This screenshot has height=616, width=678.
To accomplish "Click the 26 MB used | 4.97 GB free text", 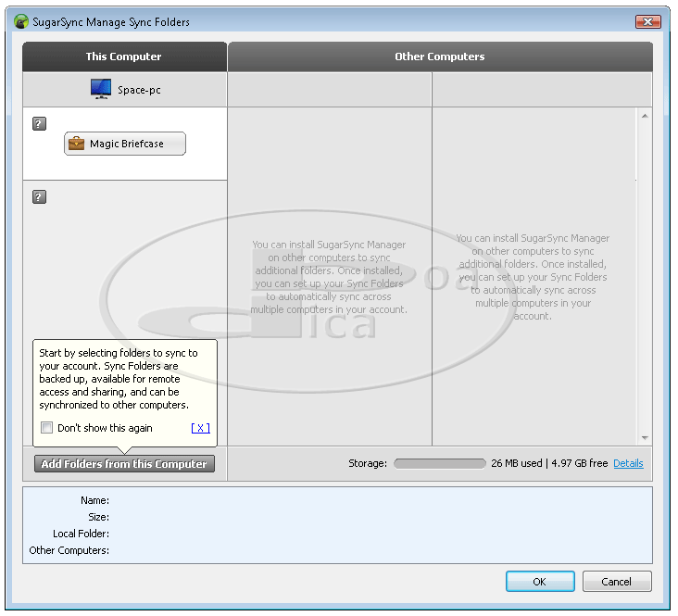I will (549, 463).
